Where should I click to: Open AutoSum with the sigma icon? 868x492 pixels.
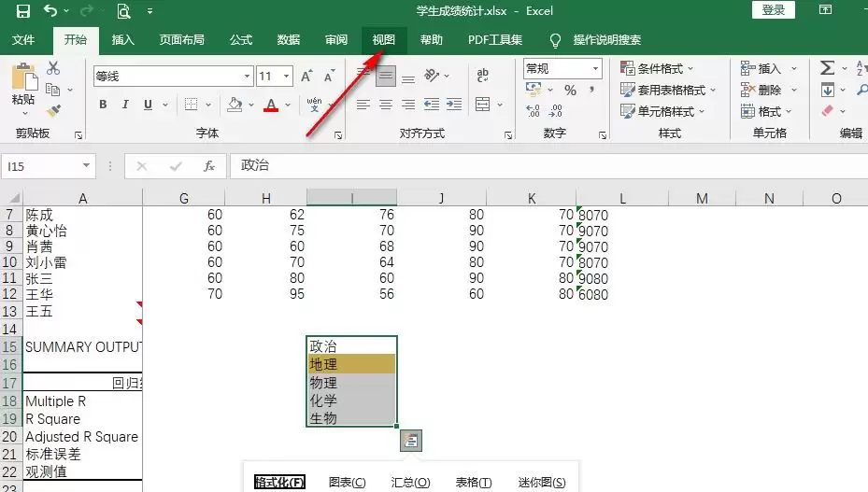tap(827, 68)
